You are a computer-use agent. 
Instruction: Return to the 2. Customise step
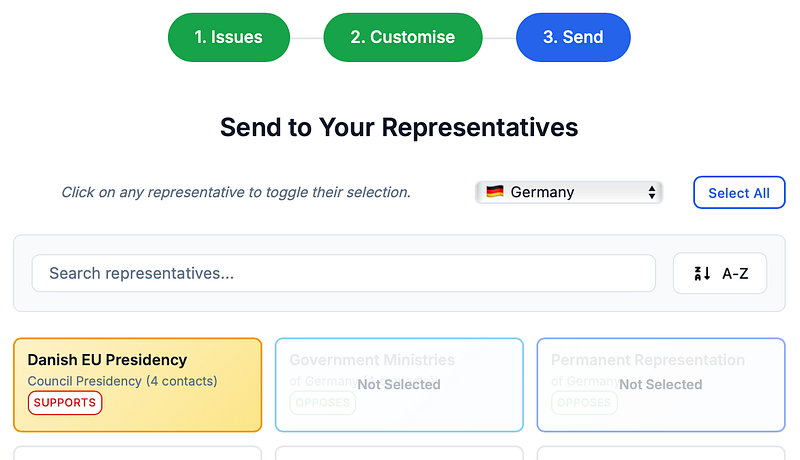click(x=402, y=37)
